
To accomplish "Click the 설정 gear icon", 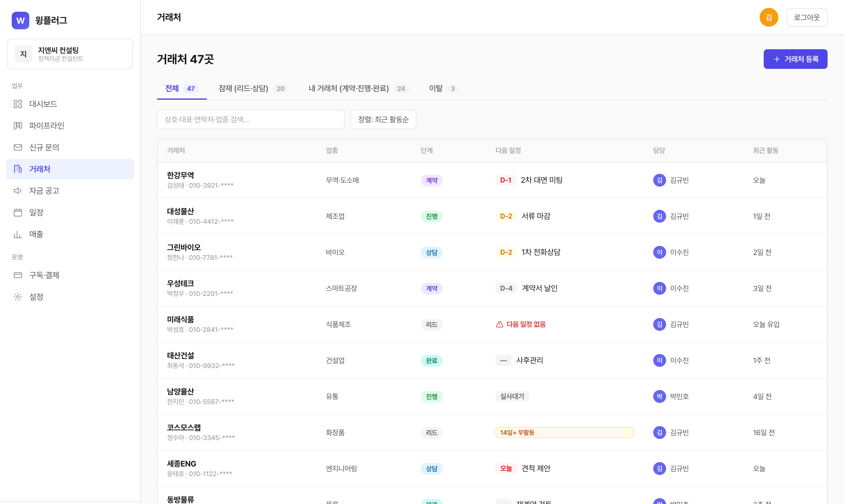I will [x=18, y=297].
